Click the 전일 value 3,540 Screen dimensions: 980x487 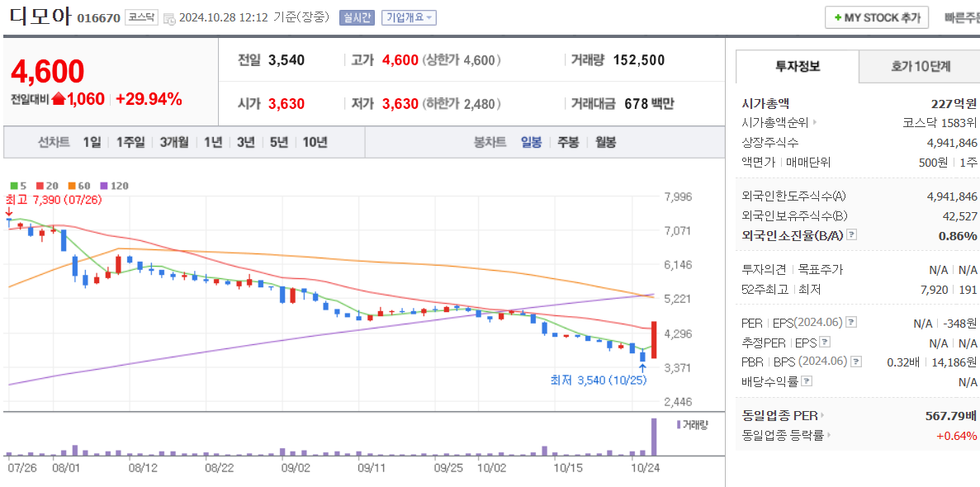coord(286,60)
